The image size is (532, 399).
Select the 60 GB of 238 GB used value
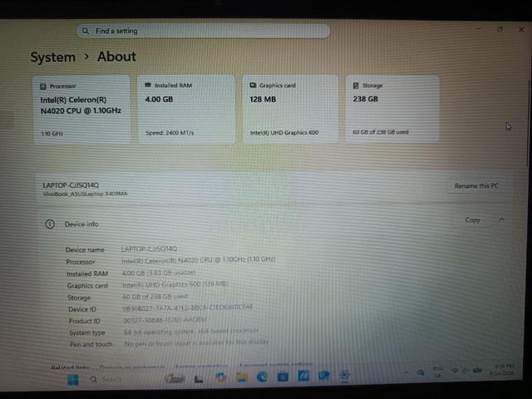coord(155,296)
